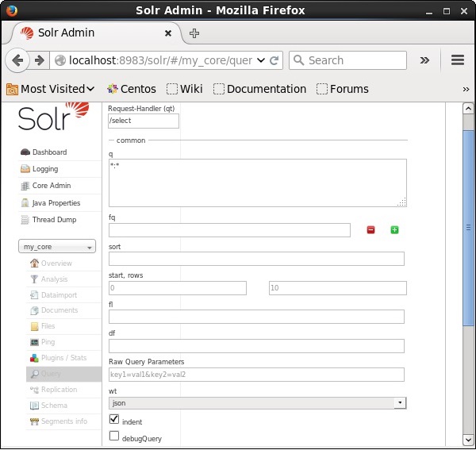Click the Raw Query Parameters field
The image size is (476, 450).
click(256, 375)
